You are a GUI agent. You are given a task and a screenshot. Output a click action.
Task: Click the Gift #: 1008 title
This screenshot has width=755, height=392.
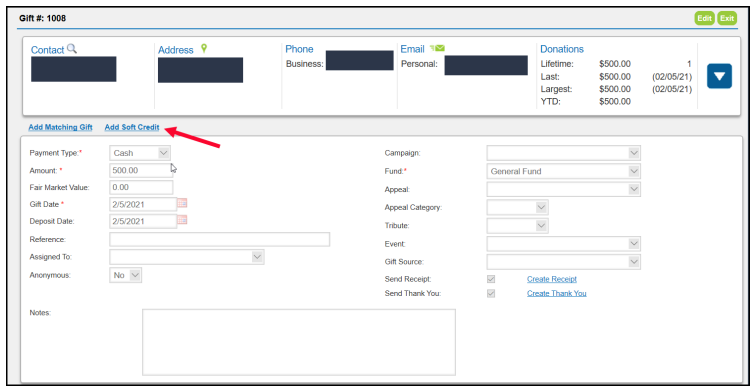pos(42,18)
